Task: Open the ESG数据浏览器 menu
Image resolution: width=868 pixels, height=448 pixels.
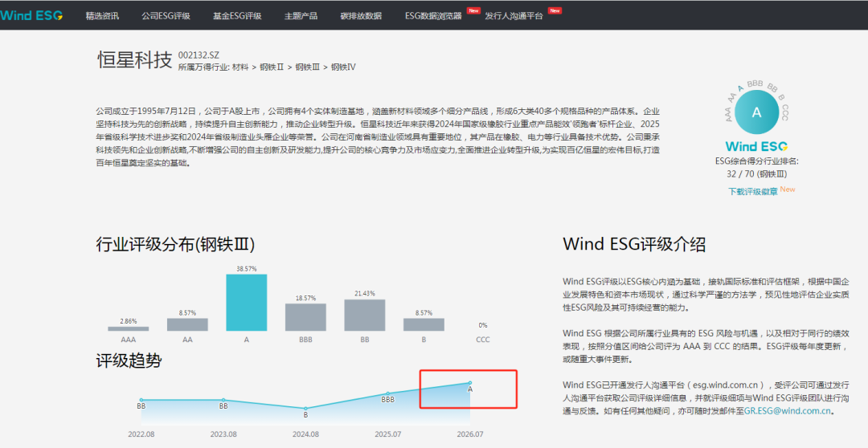Action: [x=433, y=16]
